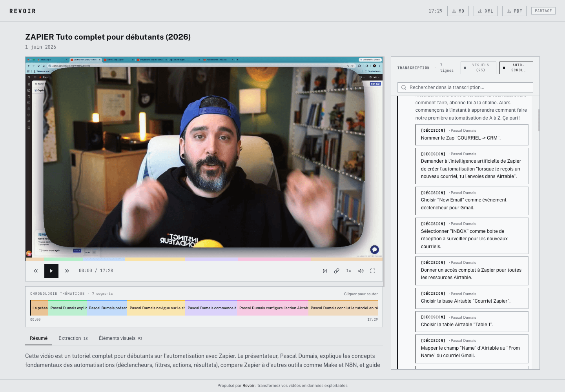Viewport: 565px width, 392px height.
Task: Jump to next segment with skip-next icon
Action: pos(325,271)
